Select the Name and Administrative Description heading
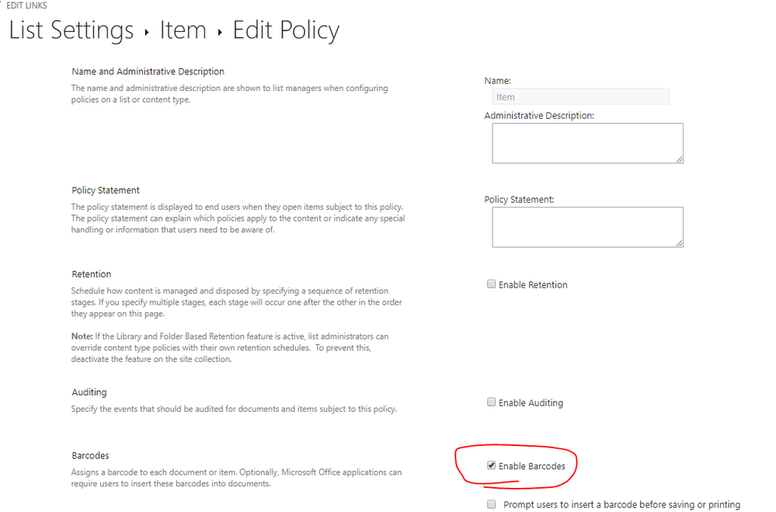776x512 pixels. [x=148, y=71]
